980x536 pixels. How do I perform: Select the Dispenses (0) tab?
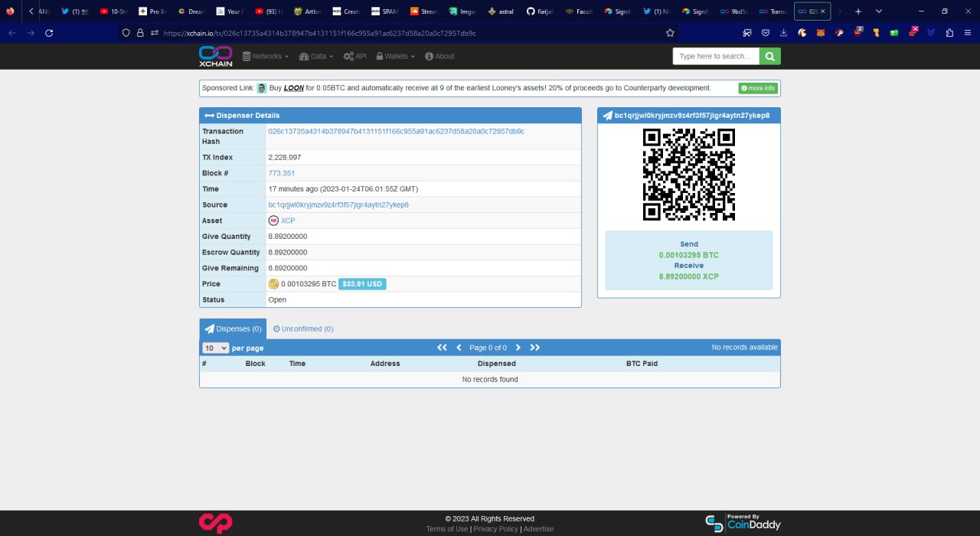pyautogui.click(x=233, y=328)
